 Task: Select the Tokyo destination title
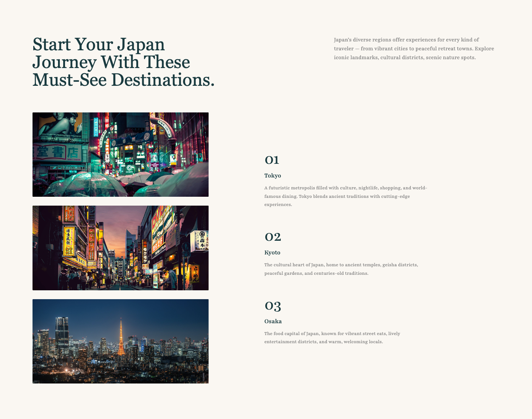click(273, 176)
